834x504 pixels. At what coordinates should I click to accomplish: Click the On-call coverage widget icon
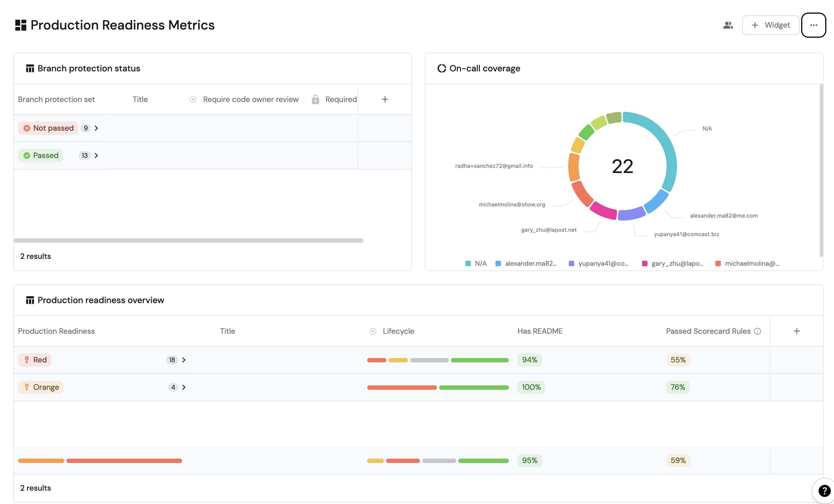point(441,68)
